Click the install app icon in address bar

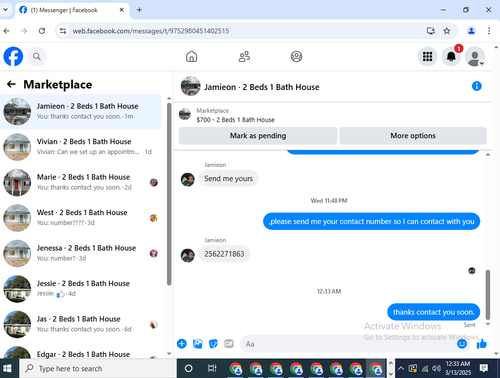[431, 31]
